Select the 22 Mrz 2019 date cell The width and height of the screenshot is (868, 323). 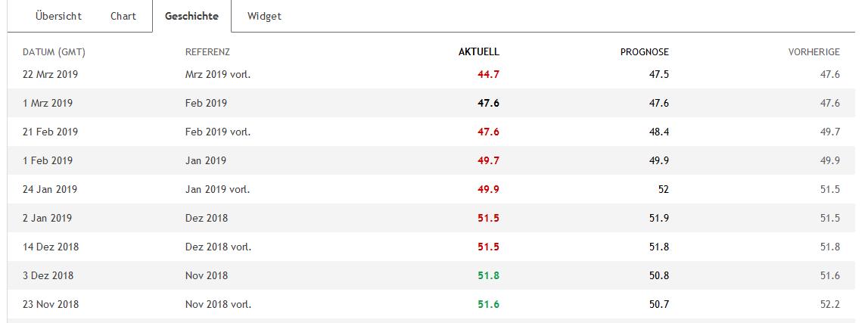tap(51, 74)
